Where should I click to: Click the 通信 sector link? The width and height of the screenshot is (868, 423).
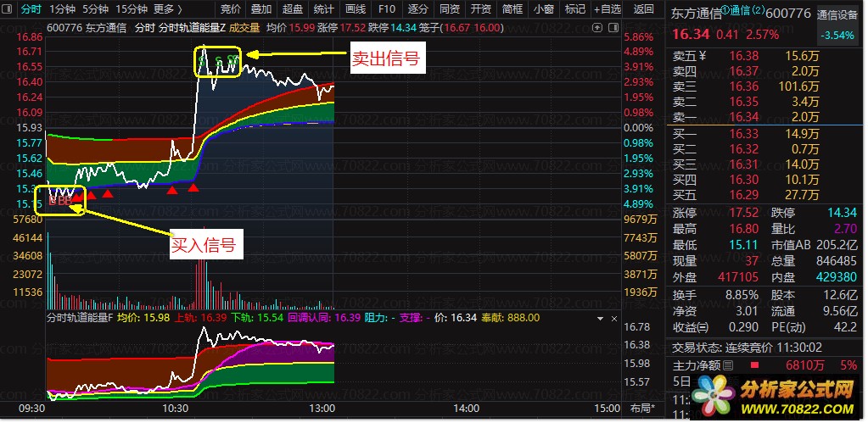pos(738,11)
